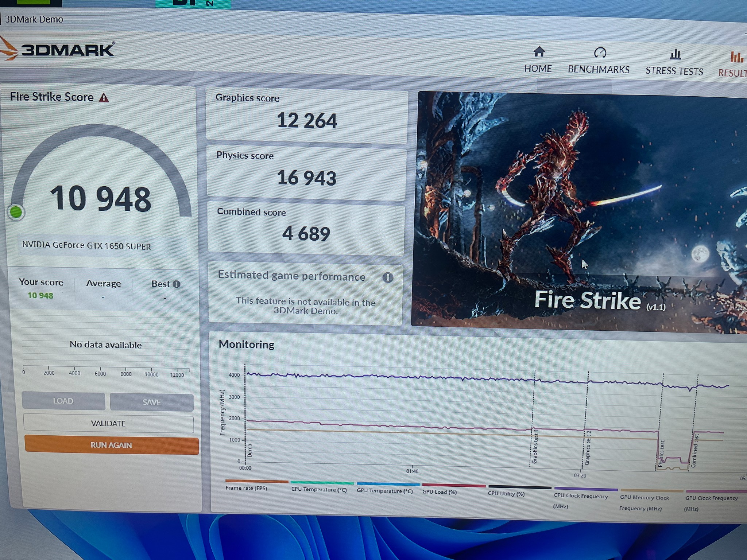Click the Estimated game performance info icon
The width and height of the screenshot is (747, 560).
[388, 278]
